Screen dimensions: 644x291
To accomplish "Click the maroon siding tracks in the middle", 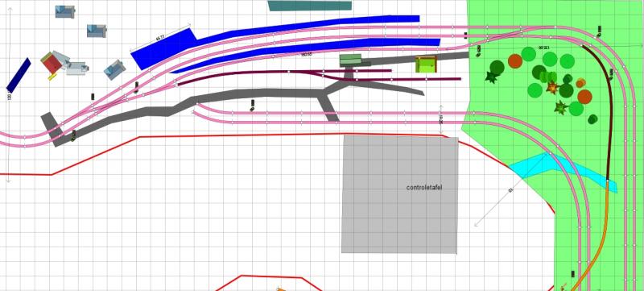I will (319, 75).
